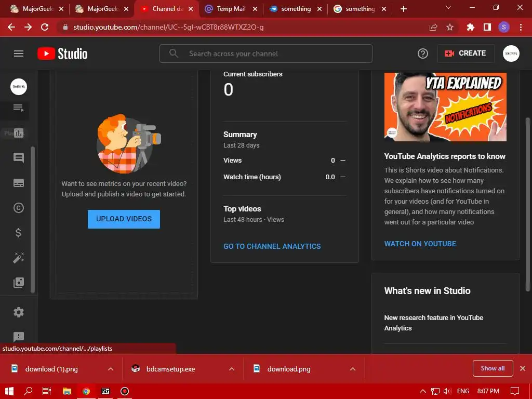This screenshot has width=532, height=399.
Task: Share this page icon in address bar
Action: click(433, 27)
